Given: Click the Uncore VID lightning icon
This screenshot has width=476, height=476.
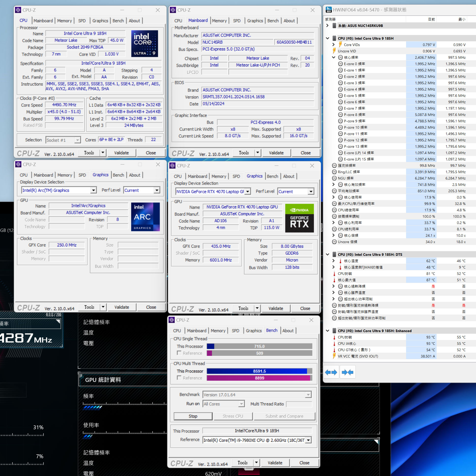Looking at the screenshot, I should coord(334,51).
